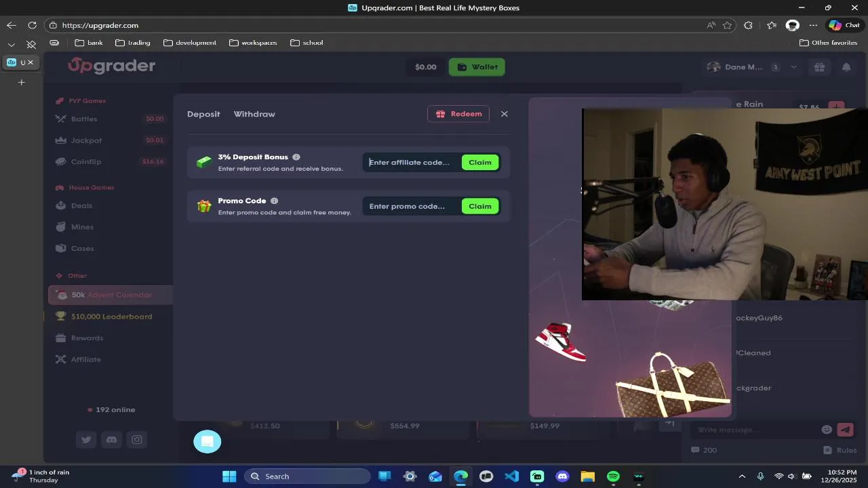Open the school bookmarks folder
The width and height of the screenshot is (868, 488).
pos(307,43)
